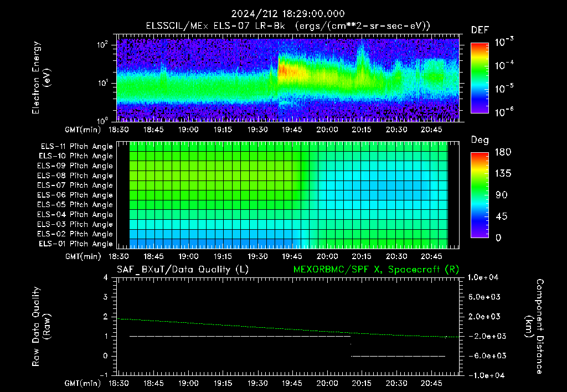Image resolution: width=567 pixels, height=392 pixels.
Task: Select the 'ELS-06 Pitch Angle' row label
Action: pyautogui.click(x=75, y=195)
